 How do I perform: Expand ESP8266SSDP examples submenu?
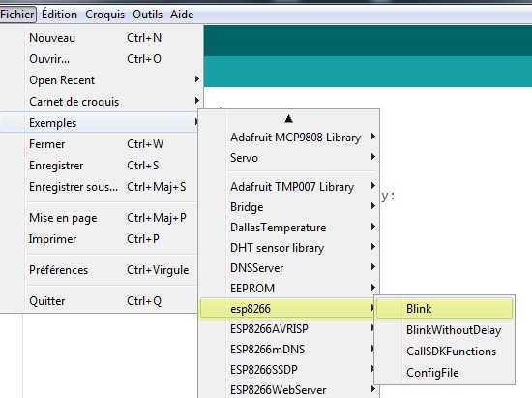click(287, 370)
